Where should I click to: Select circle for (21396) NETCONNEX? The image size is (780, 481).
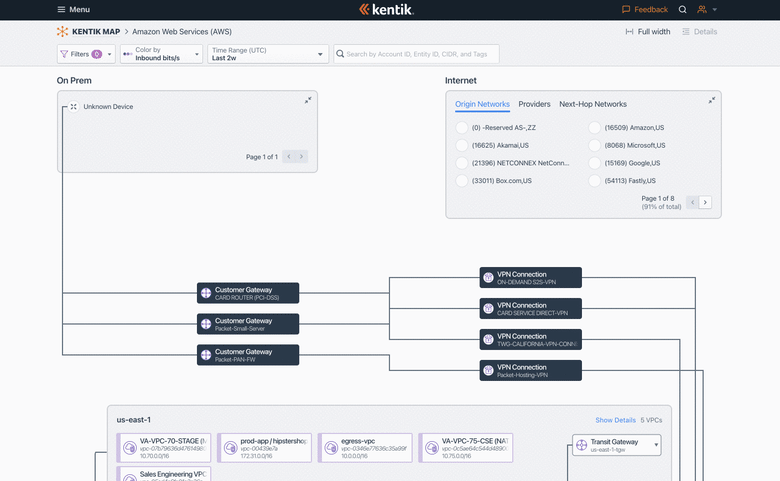pos(462,163)
